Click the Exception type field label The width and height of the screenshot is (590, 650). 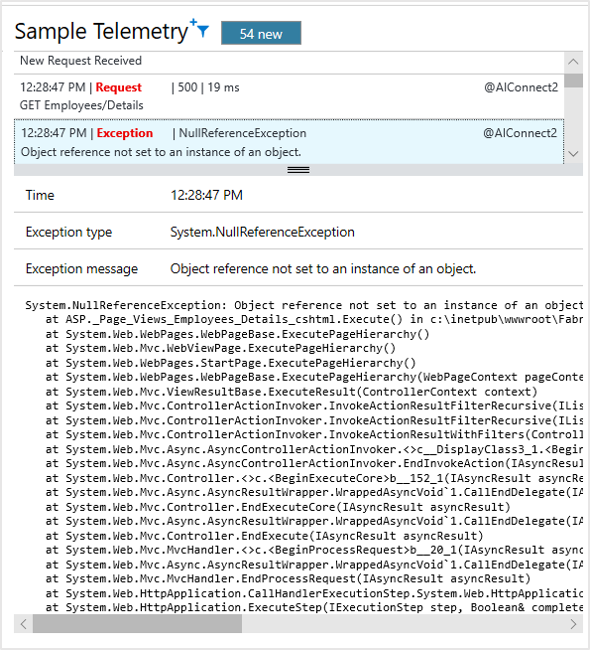pos(69,232)
